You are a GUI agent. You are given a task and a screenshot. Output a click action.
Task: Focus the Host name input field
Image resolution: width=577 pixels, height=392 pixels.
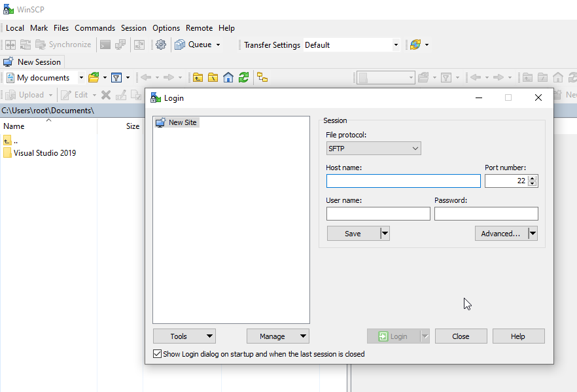pos(403,181)
